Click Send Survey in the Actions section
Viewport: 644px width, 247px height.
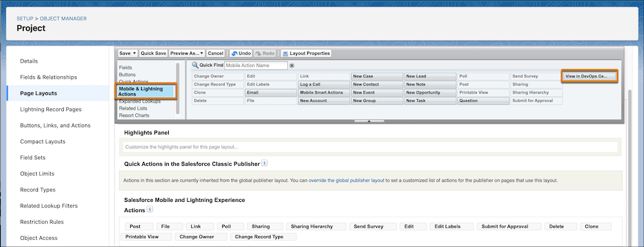click(372, 226)
